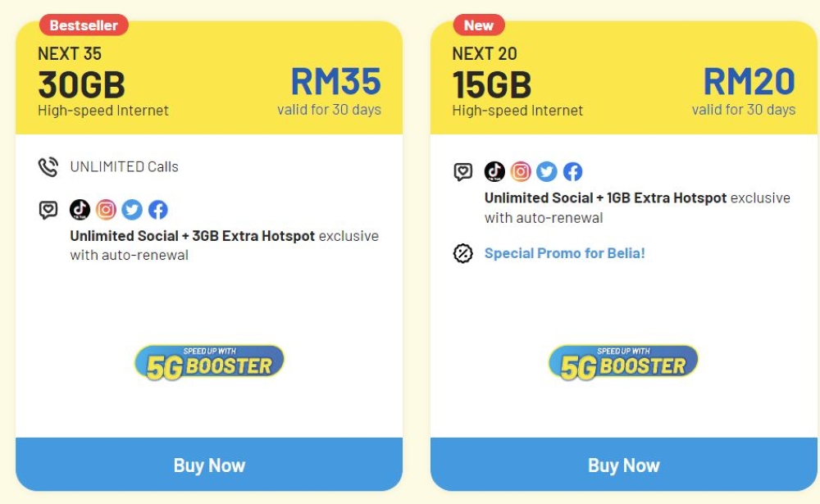
Task: Click the Instagram icon in NEXT 20 card
Action: pos(521,171)
